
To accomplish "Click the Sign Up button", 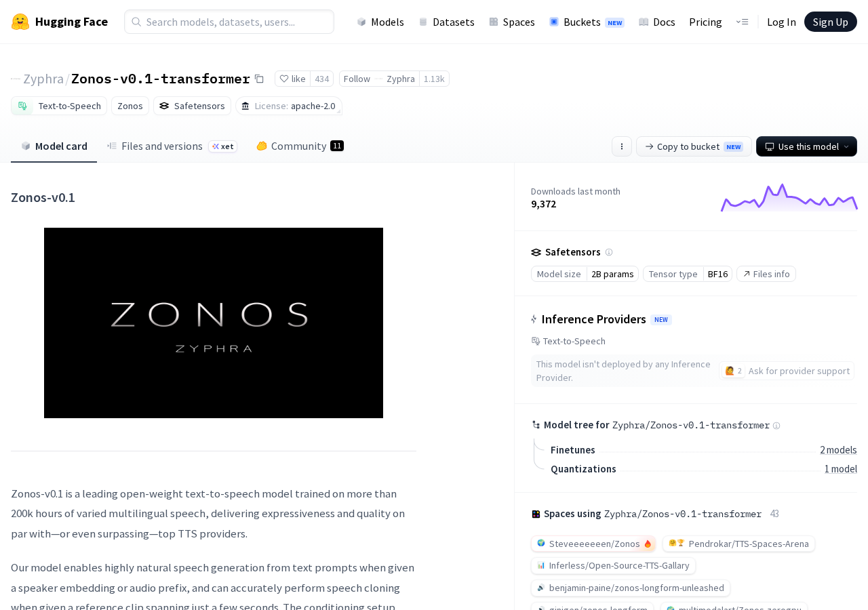I will (x=831, y=22).
